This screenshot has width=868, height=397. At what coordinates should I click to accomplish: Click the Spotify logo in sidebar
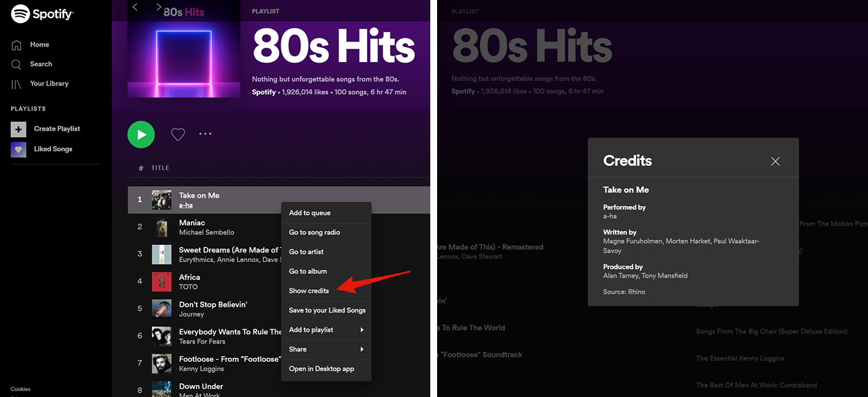tap(42, 13)
